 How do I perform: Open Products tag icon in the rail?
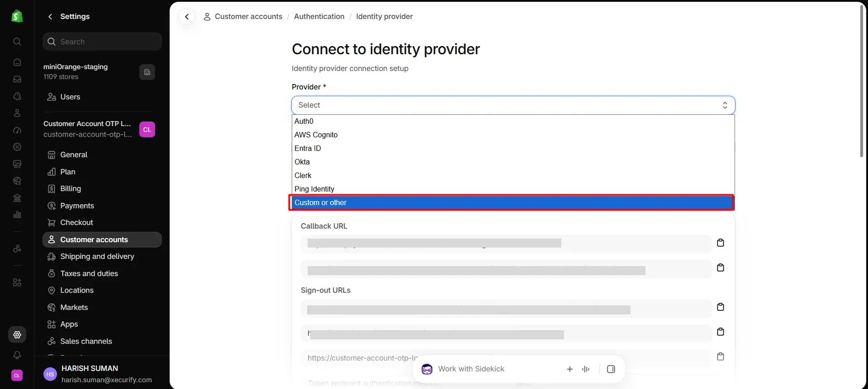tap(17, 96)
